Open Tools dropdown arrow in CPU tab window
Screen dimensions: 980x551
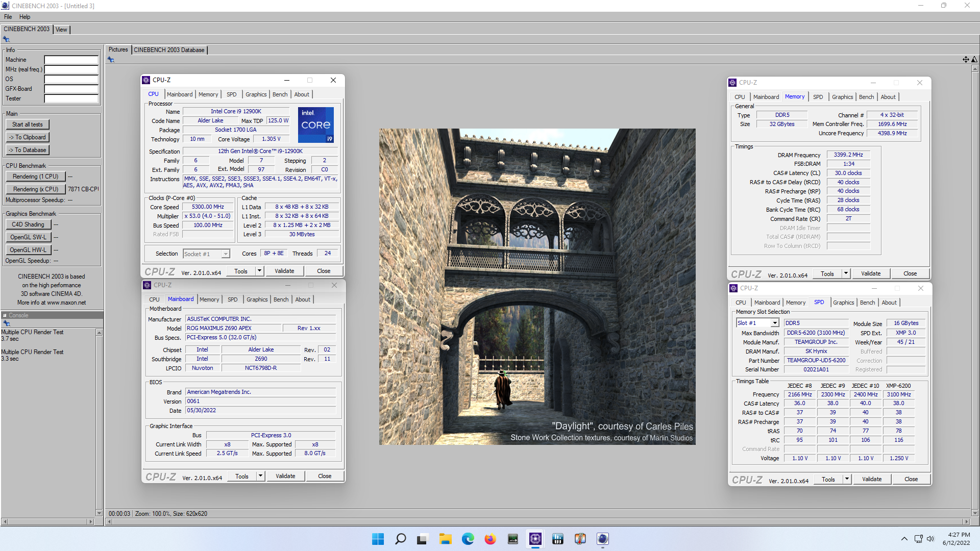(259, 271)
